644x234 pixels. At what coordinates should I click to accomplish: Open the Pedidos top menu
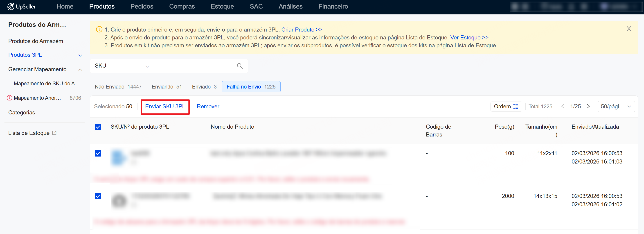[142, 7]
